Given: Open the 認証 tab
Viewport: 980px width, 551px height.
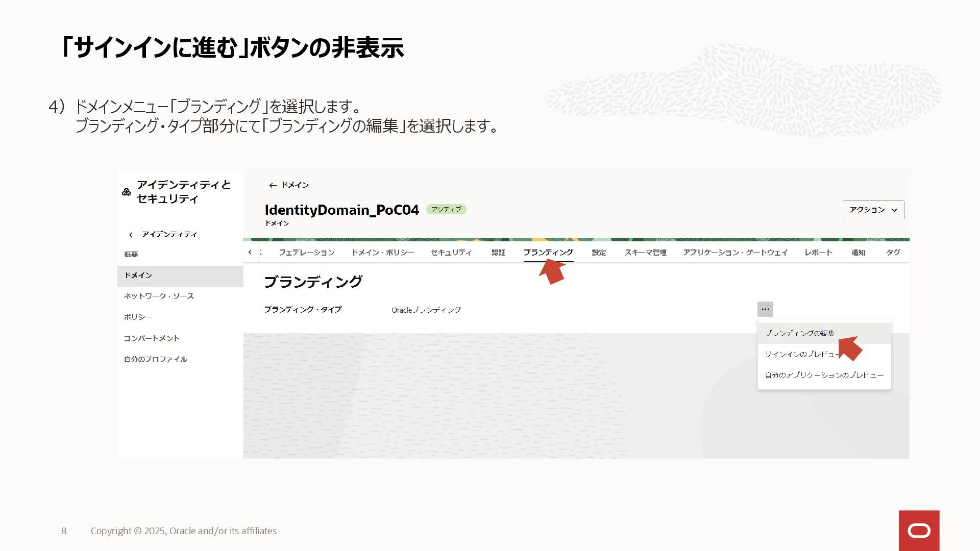Looking at the screenshot, I should pyautogui.click(x=498, y=253).
